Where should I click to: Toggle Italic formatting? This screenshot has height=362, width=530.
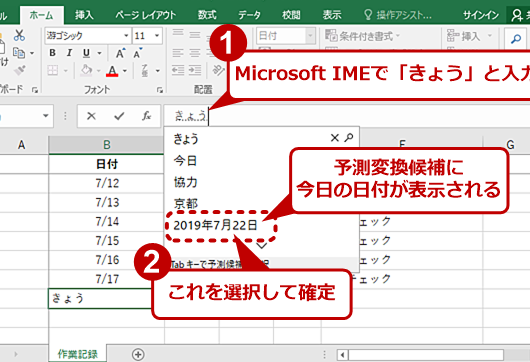[69, 53]
